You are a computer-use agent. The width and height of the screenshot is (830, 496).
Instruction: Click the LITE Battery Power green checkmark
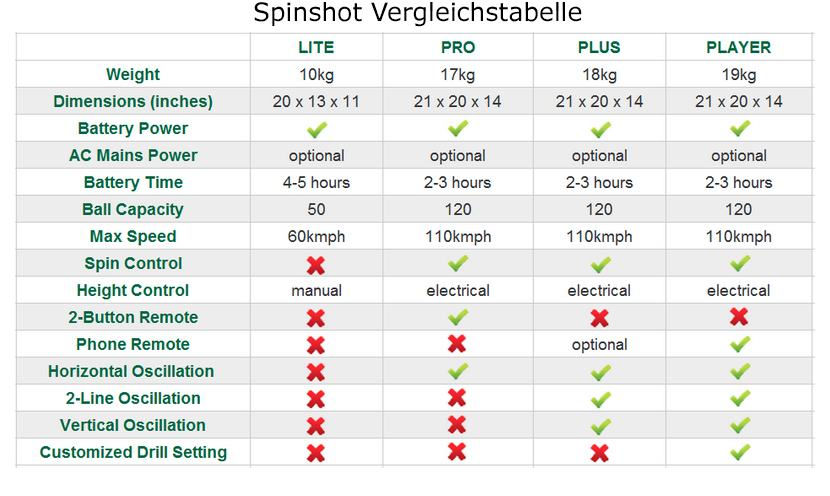pyautogui.click(x=316, y=129)
